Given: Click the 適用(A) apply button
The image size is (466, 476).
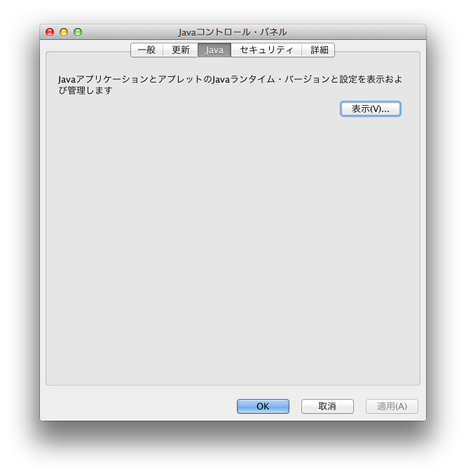Looking at the screenshot, I should coord(392,406).
